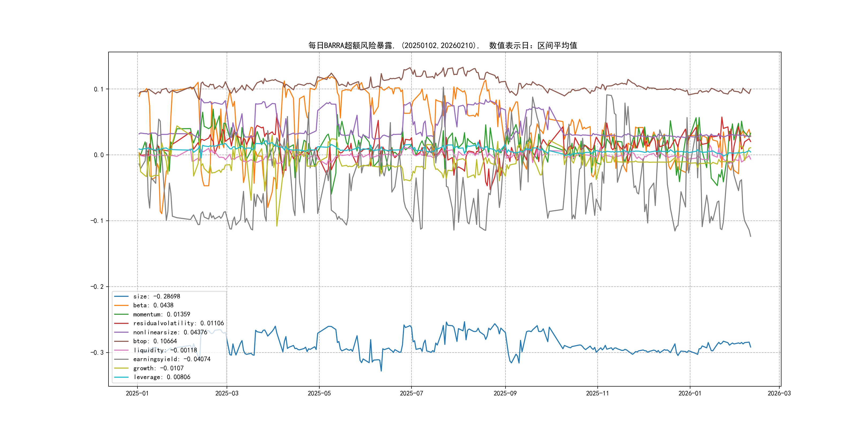
Task: Select the 'growth: -0.0107' legend label
Action: [x=158, y=368]
